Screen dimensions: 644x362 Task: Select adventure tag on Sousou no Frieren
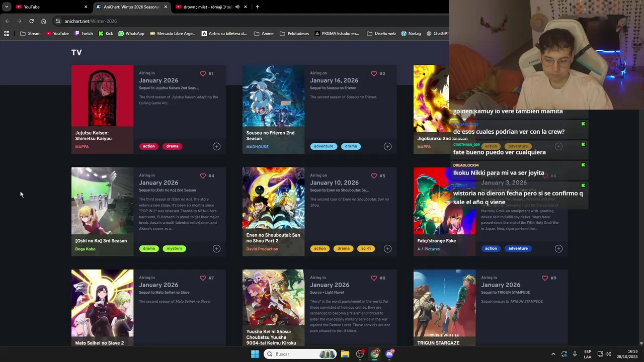tap(324, 146)
